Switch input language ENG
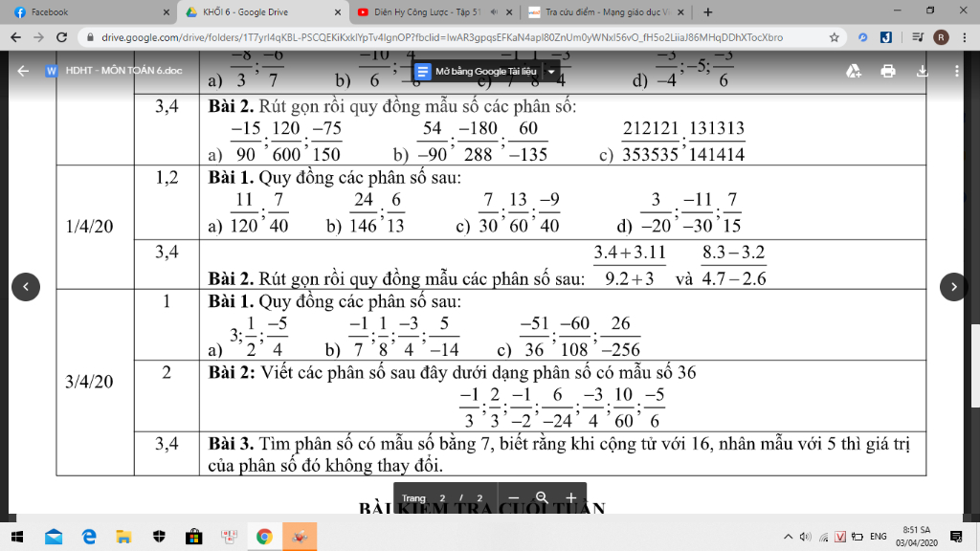 pyautogui.click(x=879, y=537)
